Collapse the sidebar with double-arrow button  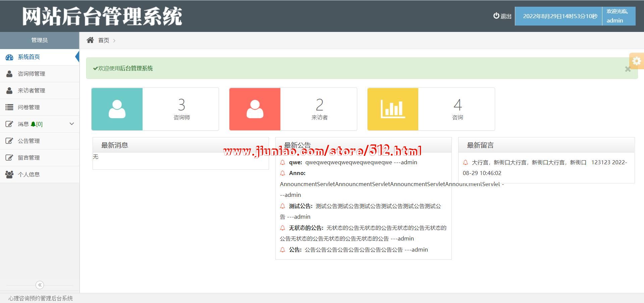click(x=40, y=285)
